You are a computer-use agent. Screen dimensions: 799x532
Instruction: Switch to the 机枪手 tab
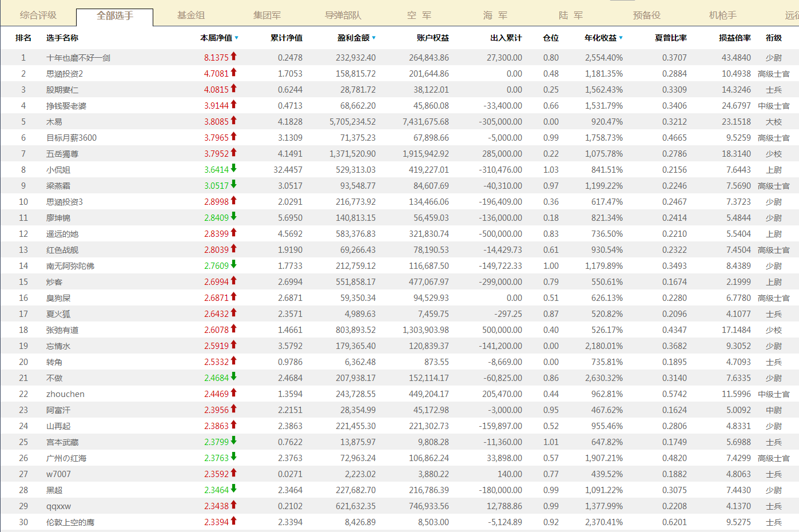723,15
